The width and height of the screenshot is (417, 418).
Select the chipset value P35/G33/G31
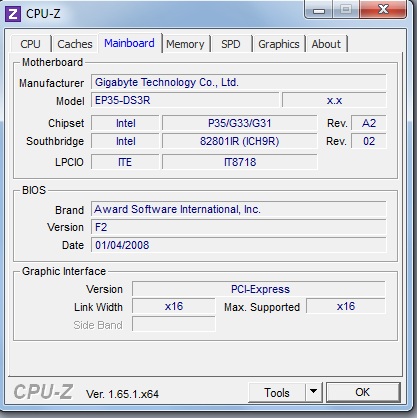[239, 123]
